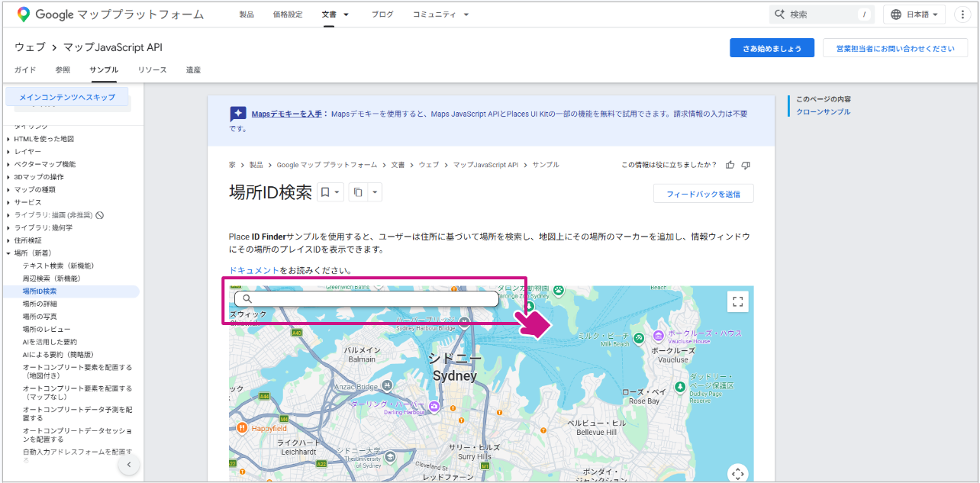Switch to the リソース tab
The image size is (980, 483).
coord(152,69)
